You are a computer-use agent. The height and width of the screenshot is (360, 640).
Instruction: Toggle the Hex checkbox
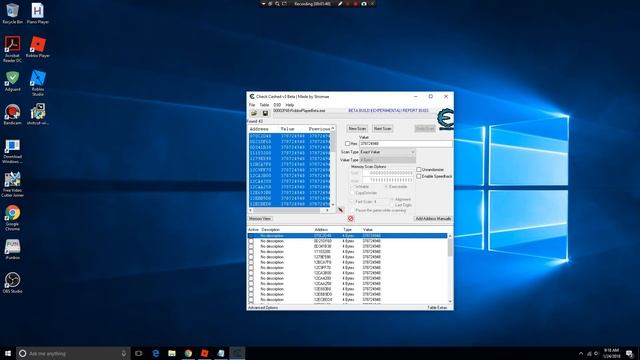tap(347, 144)
